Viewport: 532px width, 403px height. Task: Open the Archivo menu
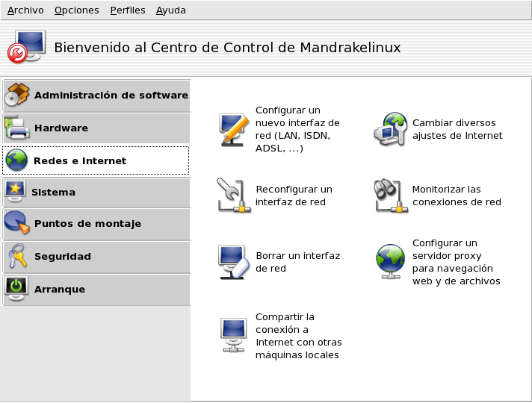coord(25,10)
